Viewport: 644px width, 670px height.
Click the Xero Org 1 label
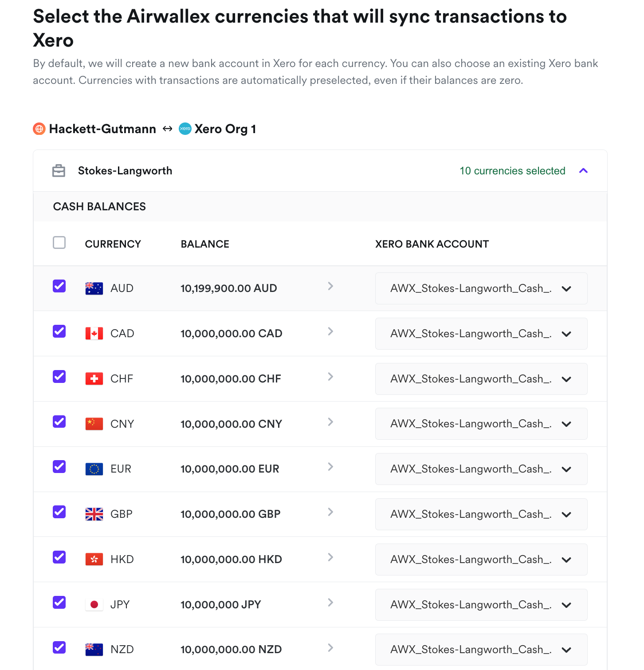point(225,129)
